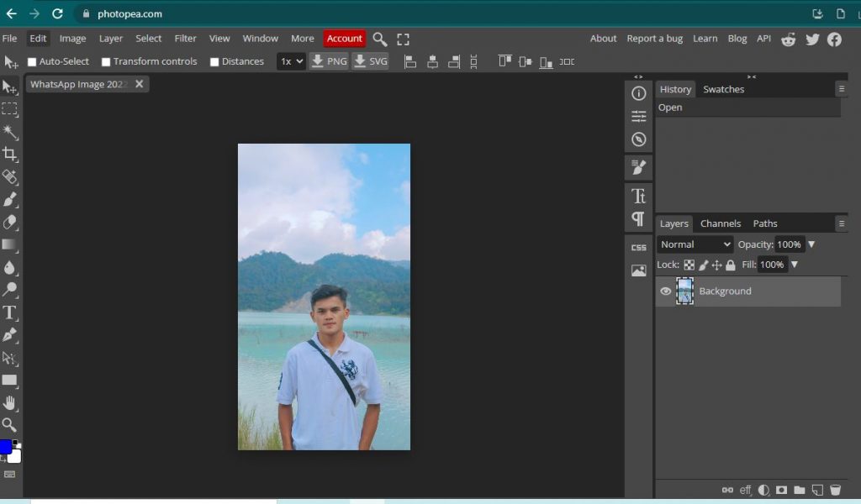Export the image as PNG
Screen dimensions: 861x504
click(329, 61)
